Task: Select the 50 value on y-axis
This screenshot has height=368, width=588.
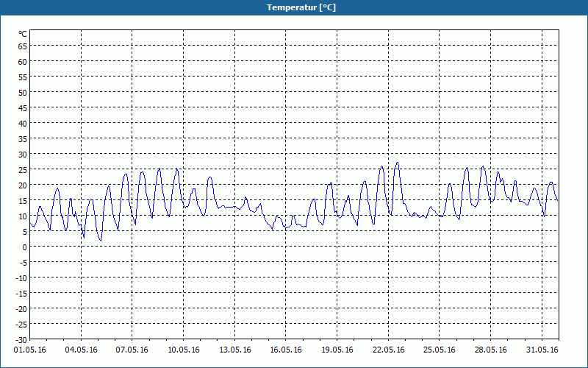Action: pyautogui.click(x=23, y=93)
